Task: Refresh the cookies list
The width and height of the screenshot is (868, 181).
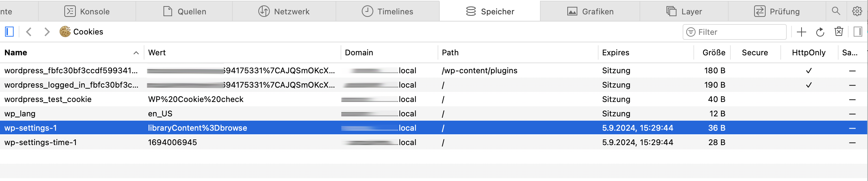Action: coord(820,32)
